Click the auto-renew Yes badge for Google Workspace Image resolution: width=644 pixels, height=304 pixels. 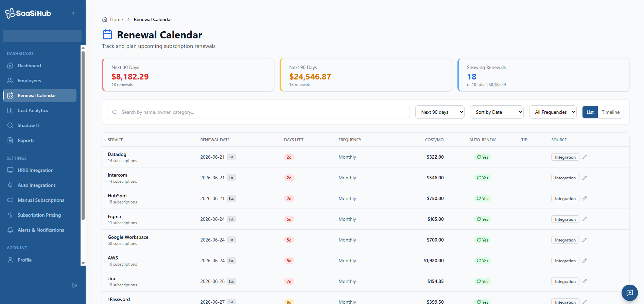point(482,240)
